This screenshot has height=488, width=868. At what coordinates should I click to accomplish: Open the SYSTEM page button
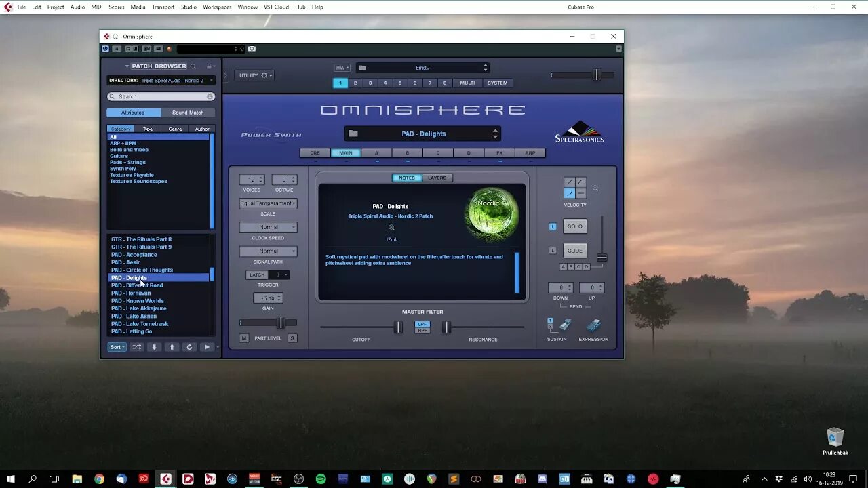(497, 83)
